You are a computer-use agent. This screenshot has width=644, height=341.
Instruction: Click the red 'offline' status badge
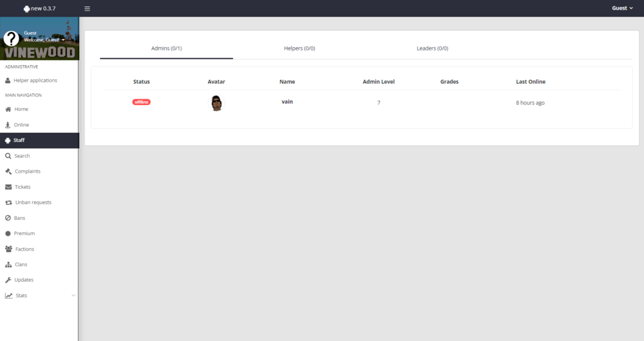141,102
